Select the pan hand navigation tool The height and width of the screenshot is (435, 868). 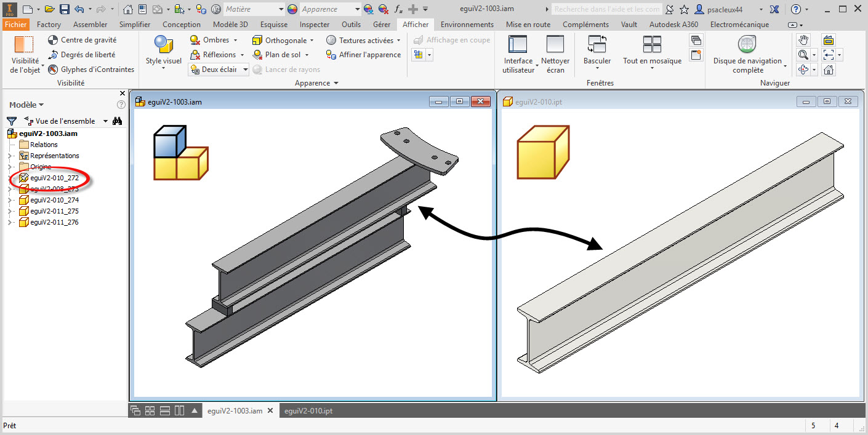coord(803,40)
